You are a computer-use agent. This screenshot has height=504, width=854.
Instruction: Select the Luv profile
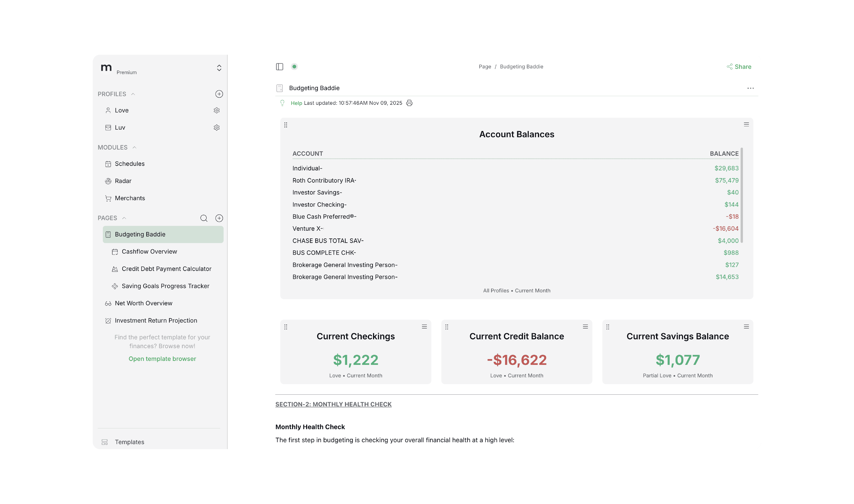(120, 128)
